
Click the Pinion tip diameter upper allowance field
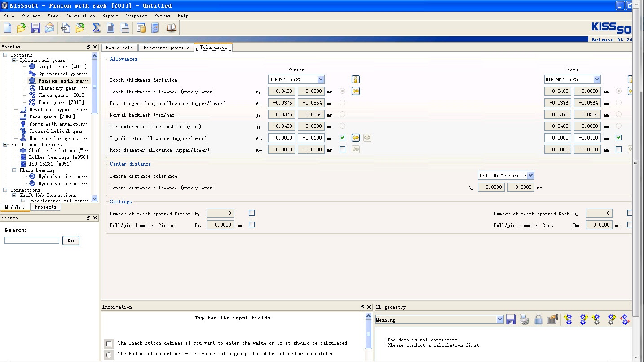[x=282, y=138]
